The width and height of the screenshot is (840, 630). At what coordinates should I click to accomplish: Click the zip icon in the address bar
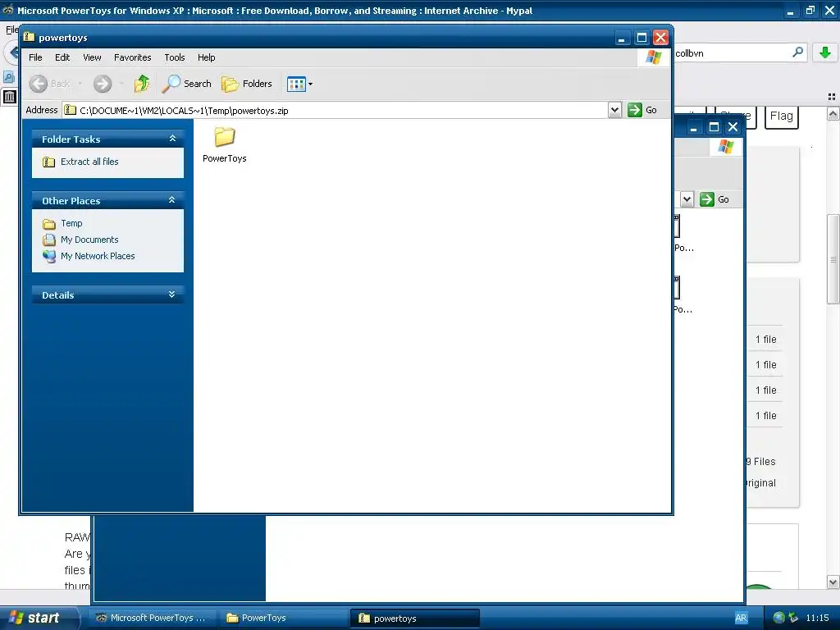click(71, 111)
